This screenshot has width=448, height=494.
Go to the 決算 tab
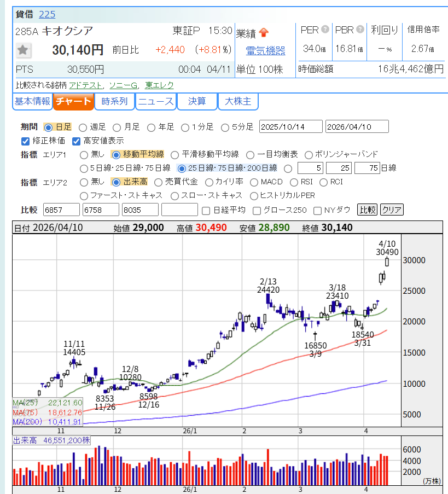pyautogui.click(x=197, y=101)
